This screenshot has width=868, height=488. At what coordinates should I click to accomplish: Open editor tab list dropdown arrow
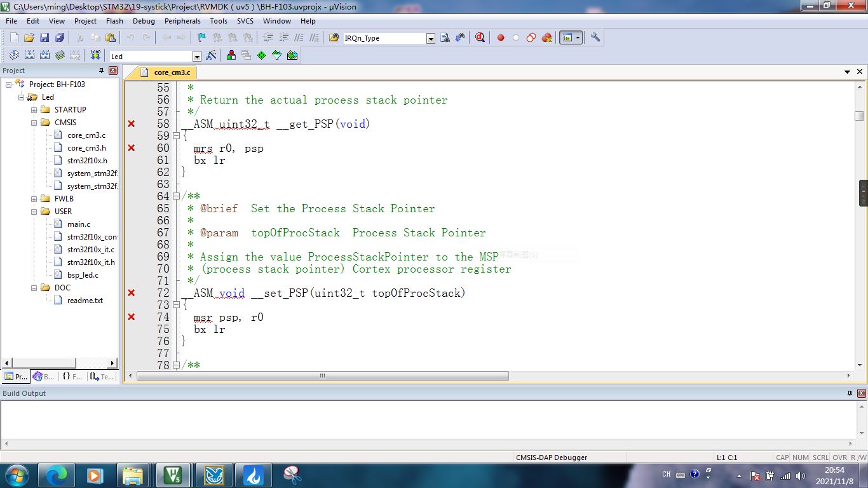(x=848, y=72)
